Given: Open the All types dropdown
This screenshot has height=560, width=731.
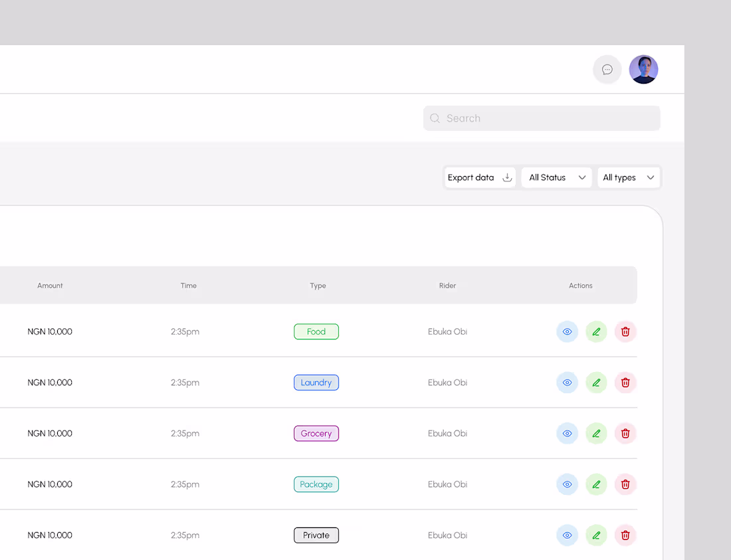Looking at the screenshot, I should (628, 177).
